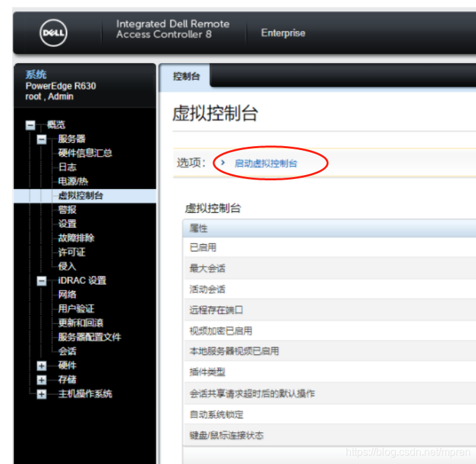This screenshot has width=476, height=464.
Task: Open 电源/热 in the sidebar
Action: (73, 182)
